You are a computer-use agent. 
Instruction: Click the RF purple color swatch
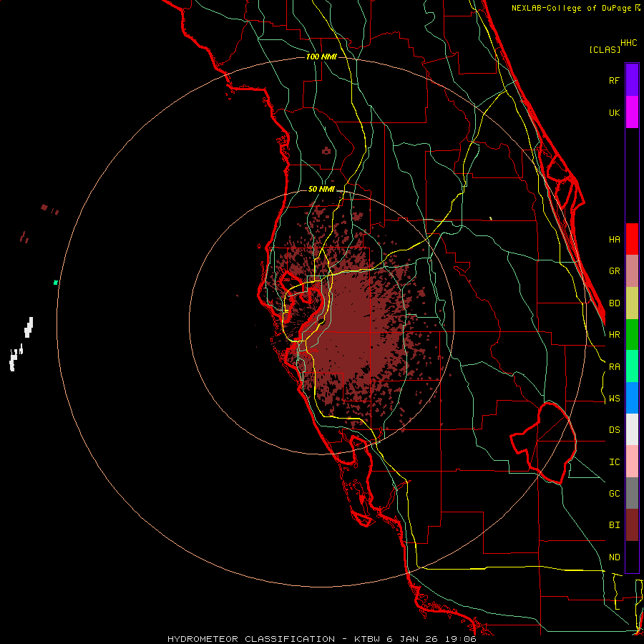(x=632, y=80)
